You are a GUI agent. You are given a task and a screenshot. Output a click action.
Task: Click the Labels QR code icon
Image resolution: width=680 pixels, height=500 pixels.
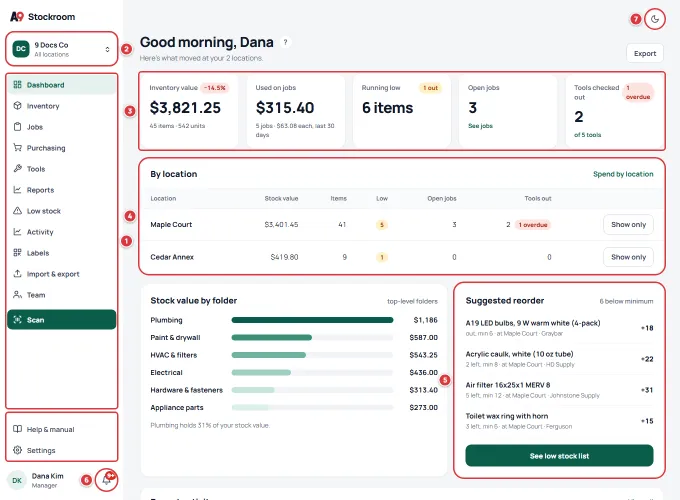(17, 252)
